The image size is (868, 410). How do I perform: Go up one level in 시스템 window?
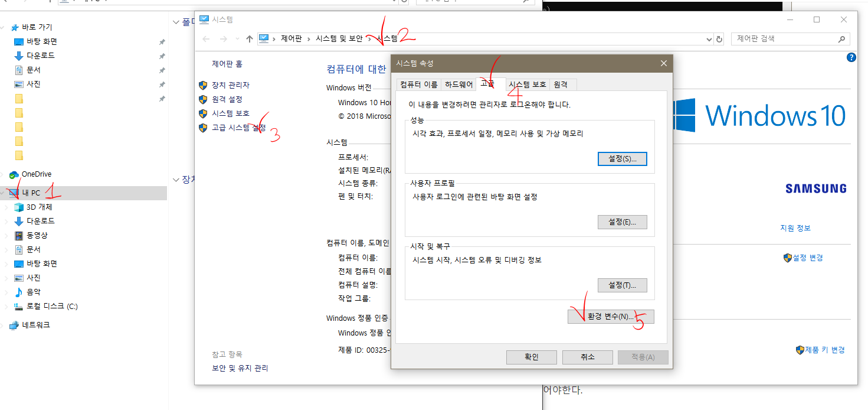pyautogui.click(x=250, y=39)
